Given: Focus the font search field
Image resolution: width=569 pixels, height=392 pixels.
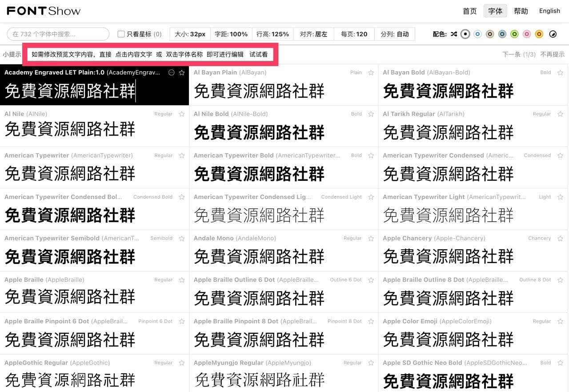Looking at the screenshot, I should pyautogui.click(x=58, y=34).
